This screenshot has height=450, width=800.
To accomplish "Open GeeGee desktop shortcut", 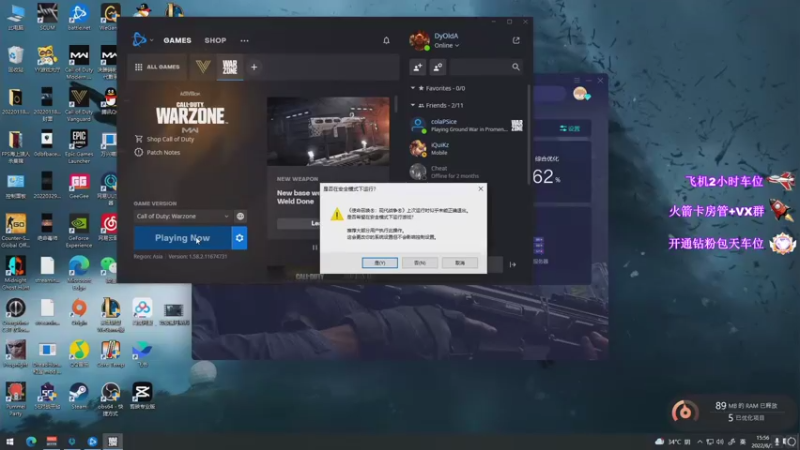I will tap(79, 186).
